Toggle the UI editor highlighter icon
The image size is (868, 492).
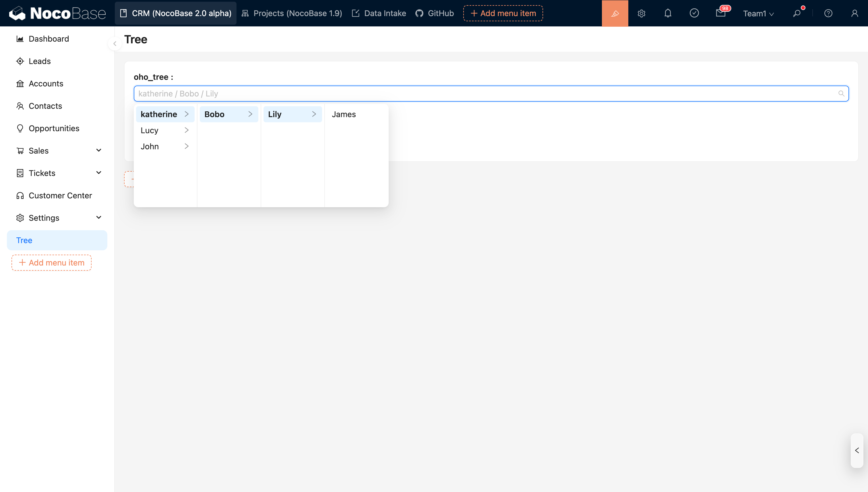pyautogui.click(x=615, y=13)
